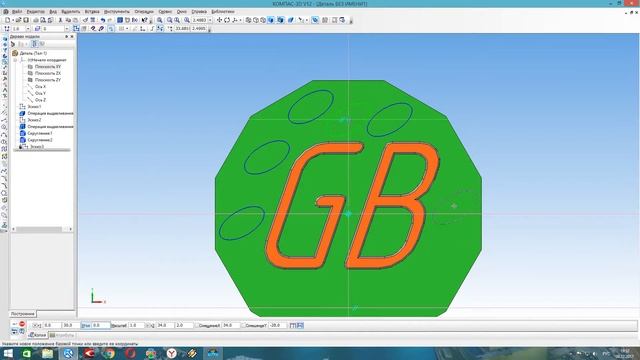Open Yandex browser from taskbar

171,353
